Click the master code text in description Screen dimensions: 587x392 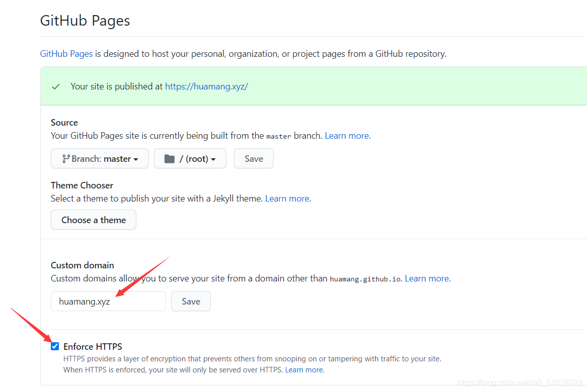(279, 137)
